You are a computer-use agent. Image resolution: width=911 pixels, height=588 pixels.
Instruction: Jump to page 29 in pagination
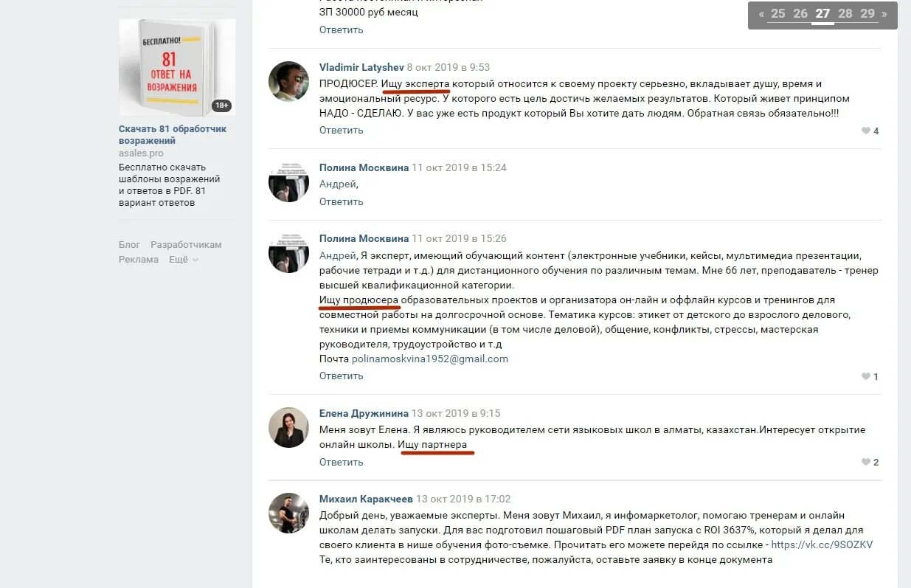[867, 14]
